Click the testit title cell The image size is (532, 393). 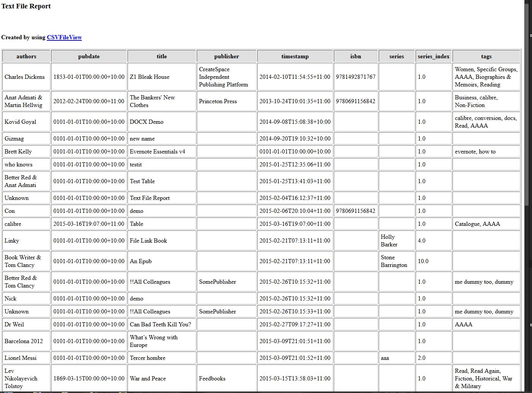(162, 165)
